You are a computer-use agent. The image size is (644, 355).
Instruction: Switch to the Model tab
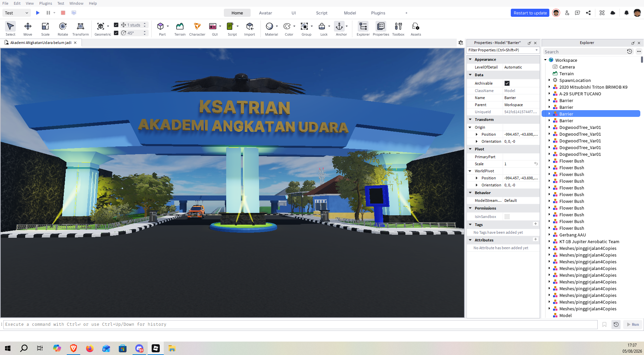tap(350, 13)
